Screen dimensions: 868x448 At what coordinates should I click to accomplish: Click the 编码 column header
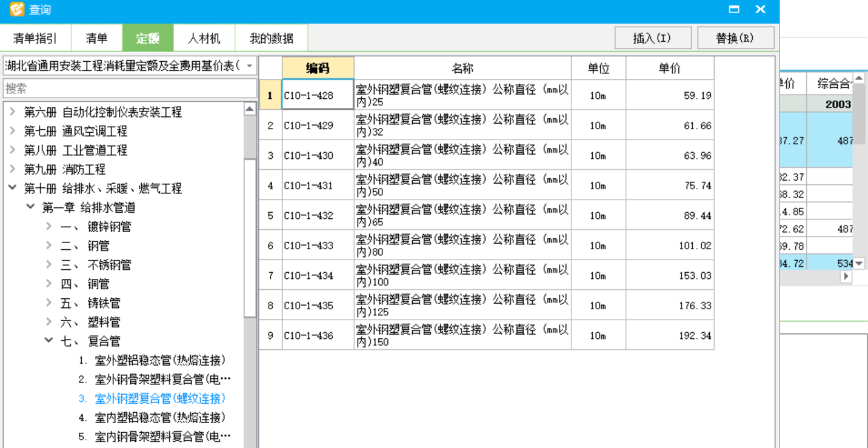point(318,69)
